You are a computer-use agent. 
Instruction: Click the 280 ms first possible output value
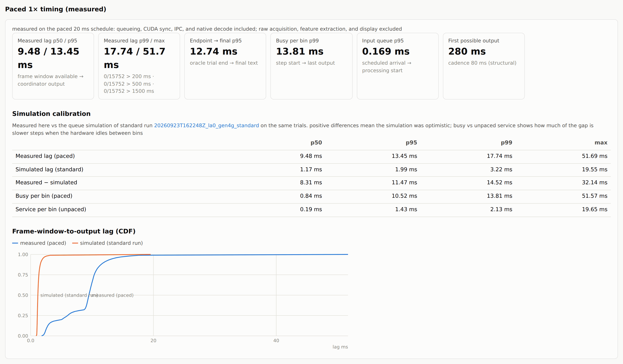(467, 51)
